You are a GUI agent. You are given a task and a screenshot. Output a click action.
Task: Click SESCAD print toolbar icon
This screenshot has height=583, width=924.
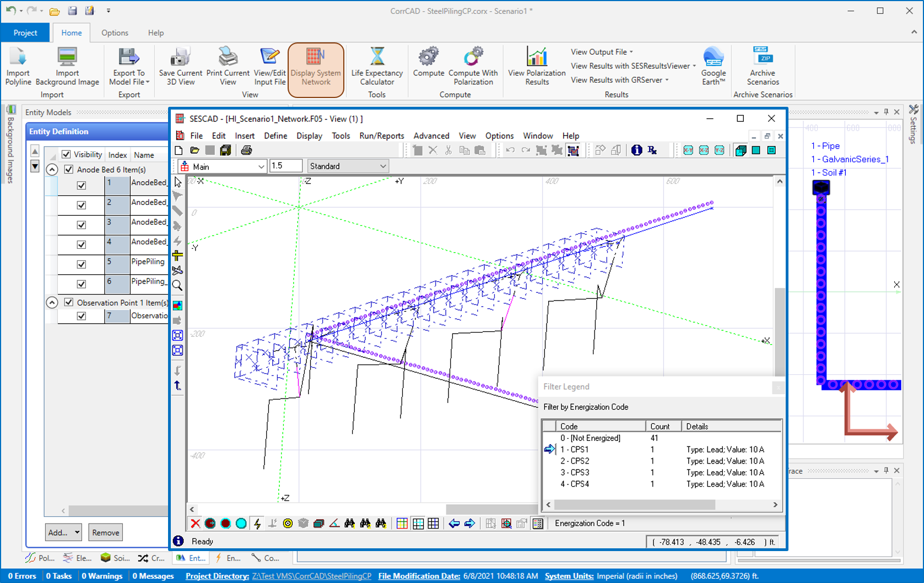[x=246, y=150]
